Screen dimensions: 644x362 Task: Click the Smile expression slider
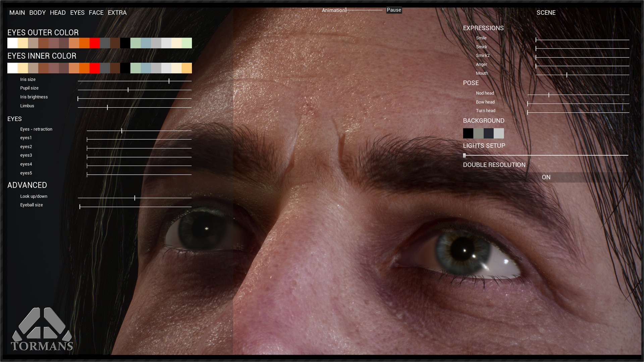pos(536,39)
